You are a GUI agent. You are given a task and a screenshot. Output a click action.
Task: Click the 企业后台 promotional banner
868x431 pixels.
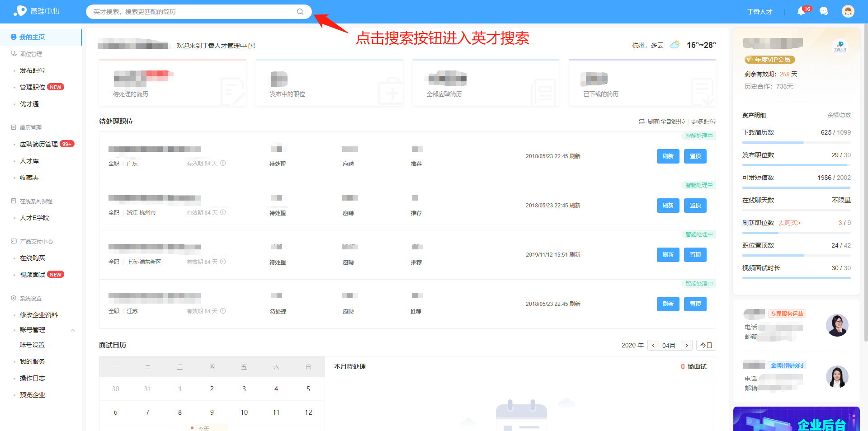[797, 419]
